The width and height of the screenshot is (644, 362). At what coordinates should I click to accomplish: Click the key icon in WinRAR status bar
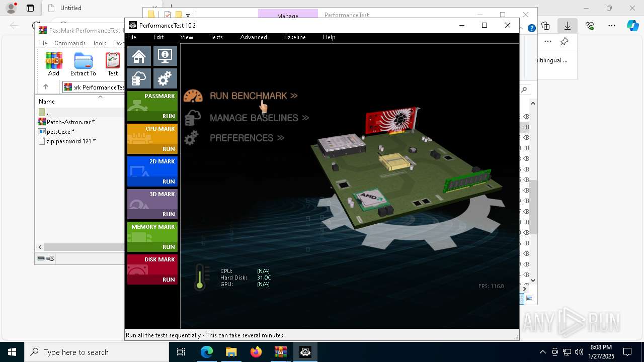pyautogui.click(x=50, y=258)
